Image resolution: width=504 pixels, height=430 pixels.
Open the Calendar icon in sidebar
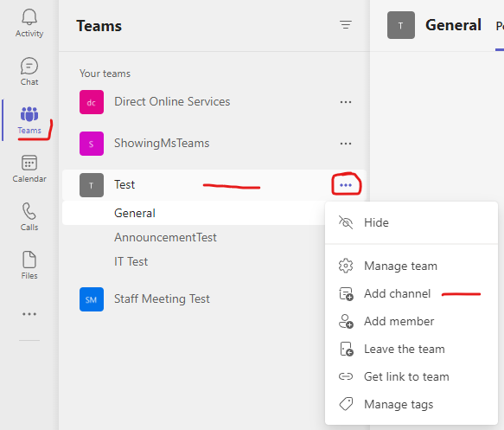point(29,163)
